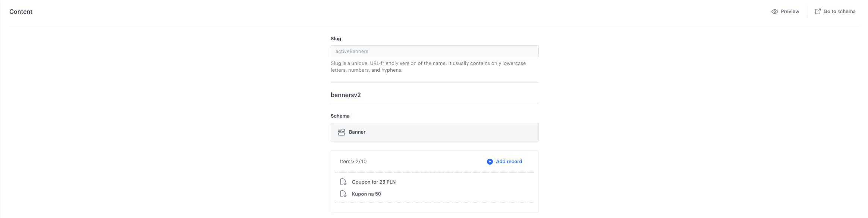This screenshot has height=218, width=868.
Task: Open Go to schema link text
Action: 839,12
